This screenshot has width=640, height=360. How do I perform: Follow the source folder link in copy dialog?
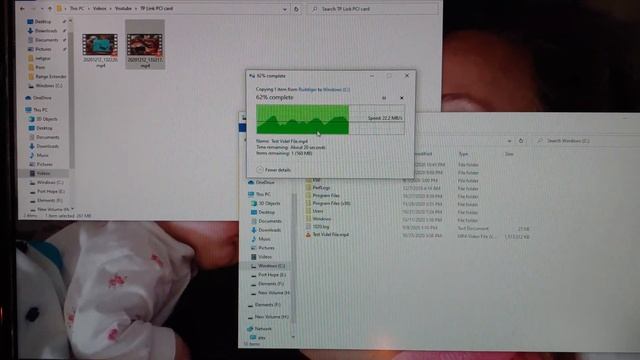point(307,89)
